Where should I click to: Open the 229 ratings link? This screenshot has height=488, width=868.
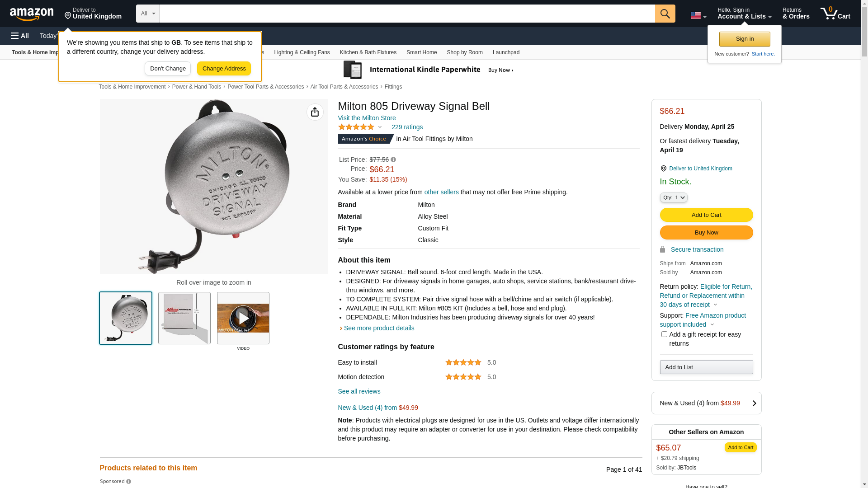click(x=407, y=127)
